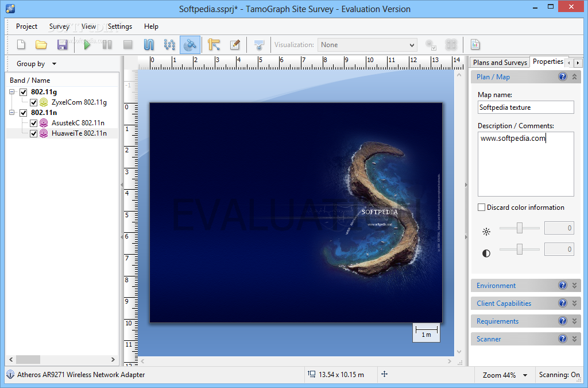
Task: Uncheck the ZyxelCom 802.11g checkbox
Action: click(x=34, y=102)
